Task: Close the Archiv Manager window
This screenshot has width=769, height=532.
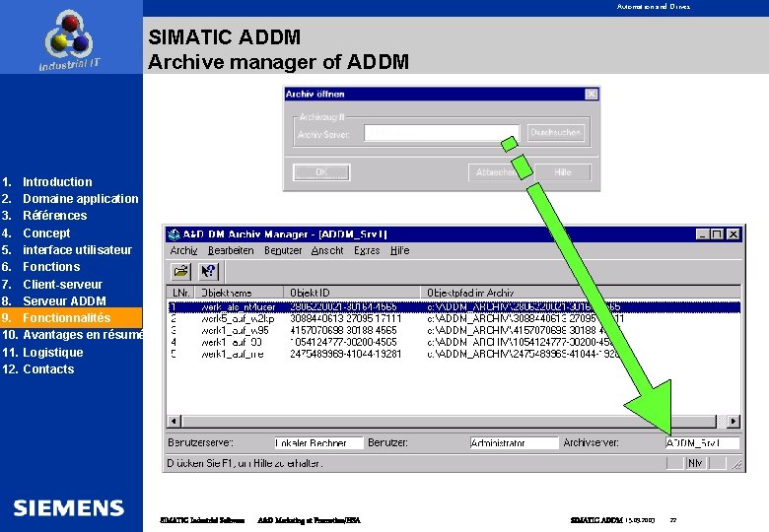Action: click(x=733, y=234)
